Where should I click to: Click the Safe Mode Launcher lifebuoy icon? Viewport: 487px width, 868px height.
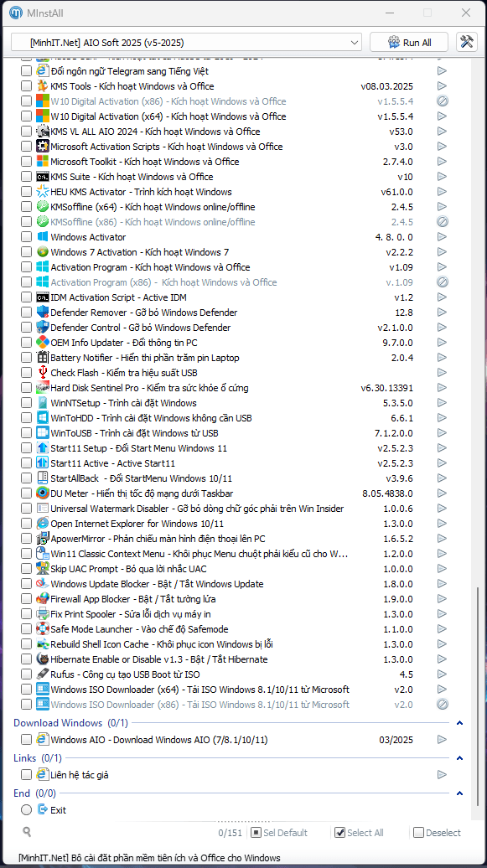(43, 629)
